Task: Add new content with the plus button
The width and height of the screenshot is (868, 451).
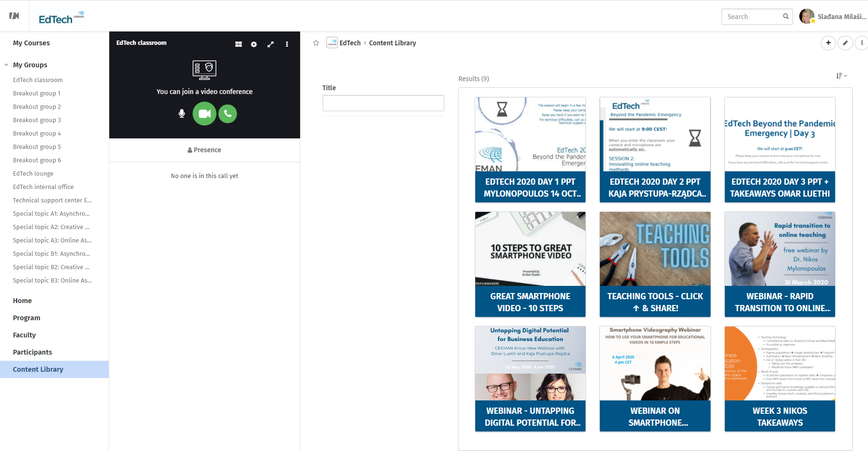Action: 828,43
